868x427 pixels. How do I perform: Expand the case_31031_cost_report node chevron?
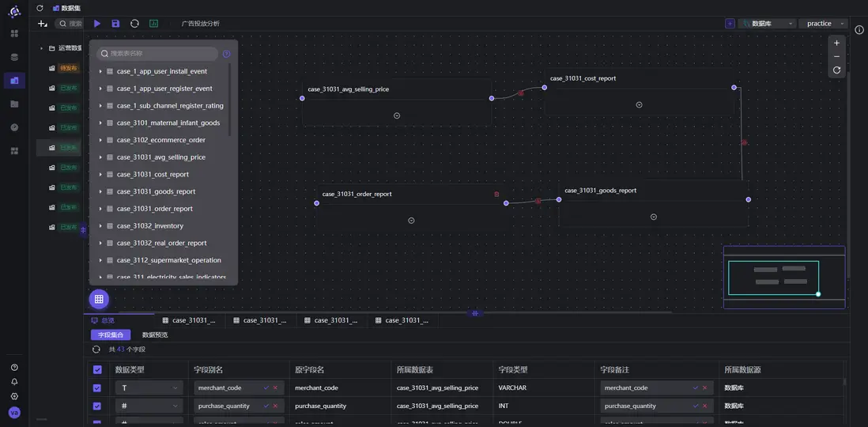[639, 104]
